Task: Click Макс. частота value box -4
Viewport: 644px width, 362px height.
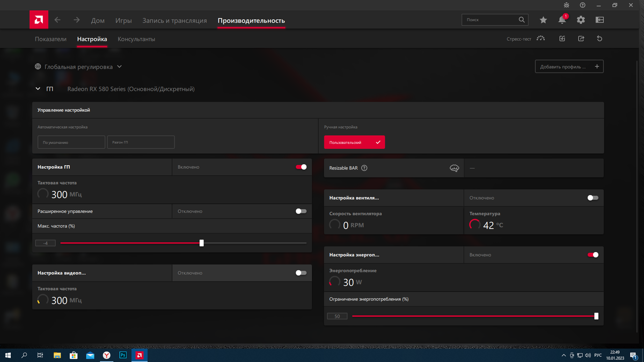Action: (46, 243)
